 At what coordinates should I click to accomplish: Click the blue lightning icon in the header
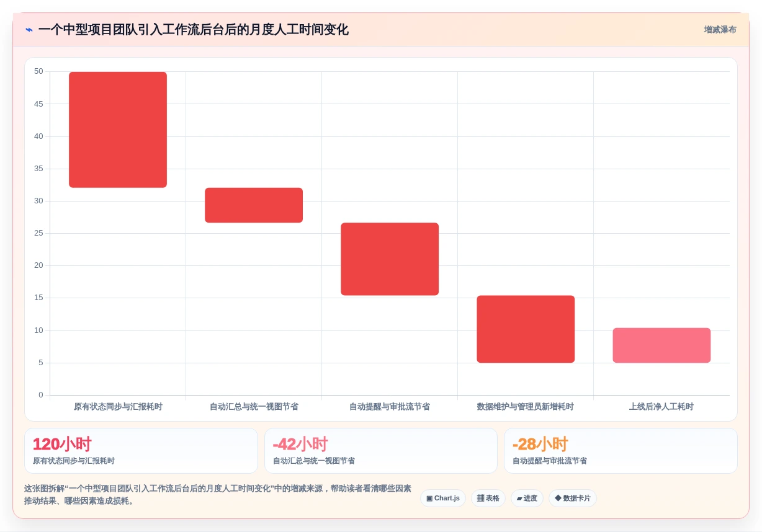29,30
